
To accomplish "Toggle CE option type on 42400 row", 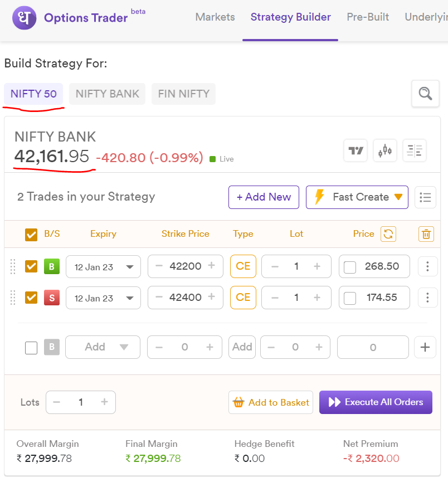I will coord(243,298).
